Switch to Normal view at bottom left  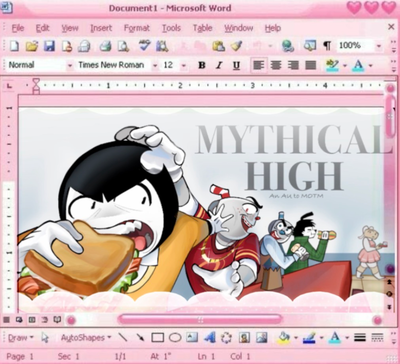click(x=6, y=320)
